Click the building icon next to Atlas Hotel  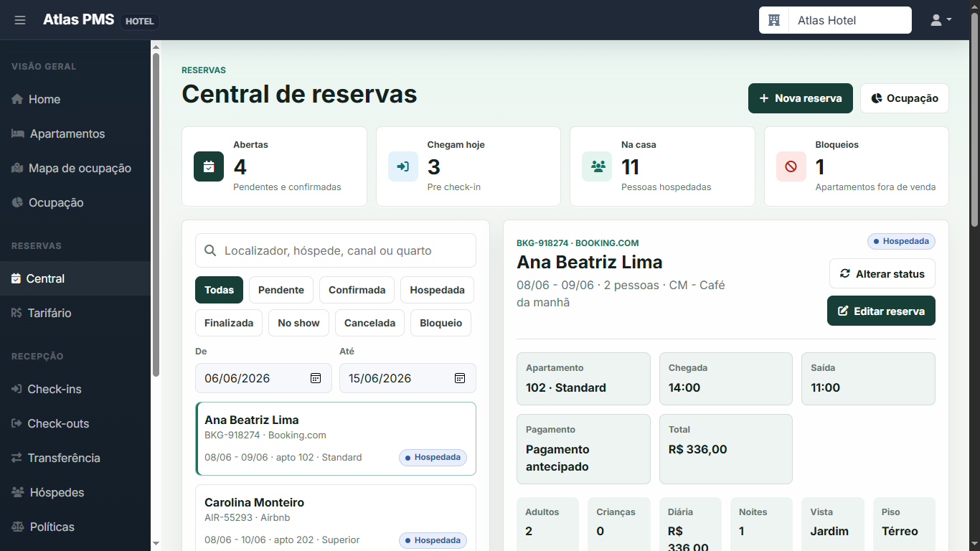coord(774,20)
